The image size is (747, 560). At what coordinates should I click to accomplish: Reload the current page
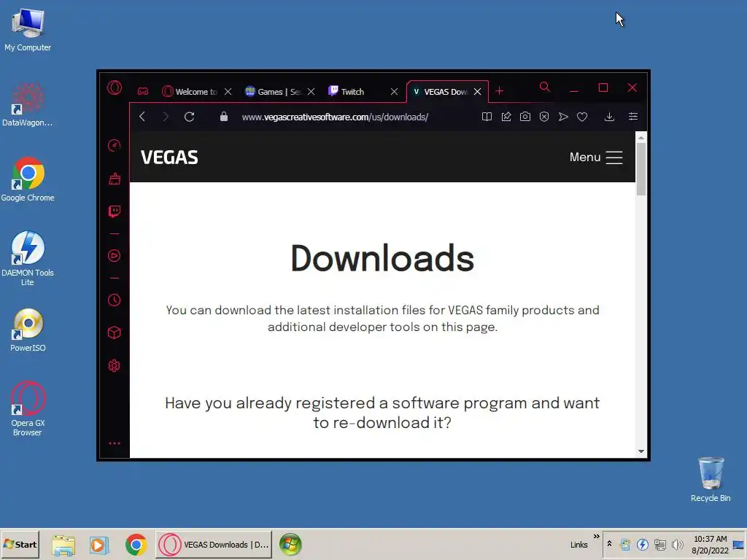[x=189, y=117]
